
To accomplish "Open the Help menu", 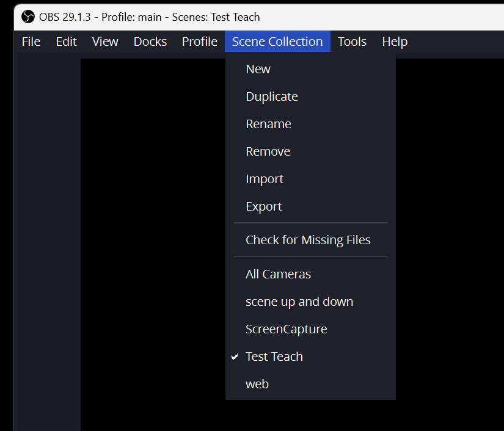I will click(x=395, y=42).
